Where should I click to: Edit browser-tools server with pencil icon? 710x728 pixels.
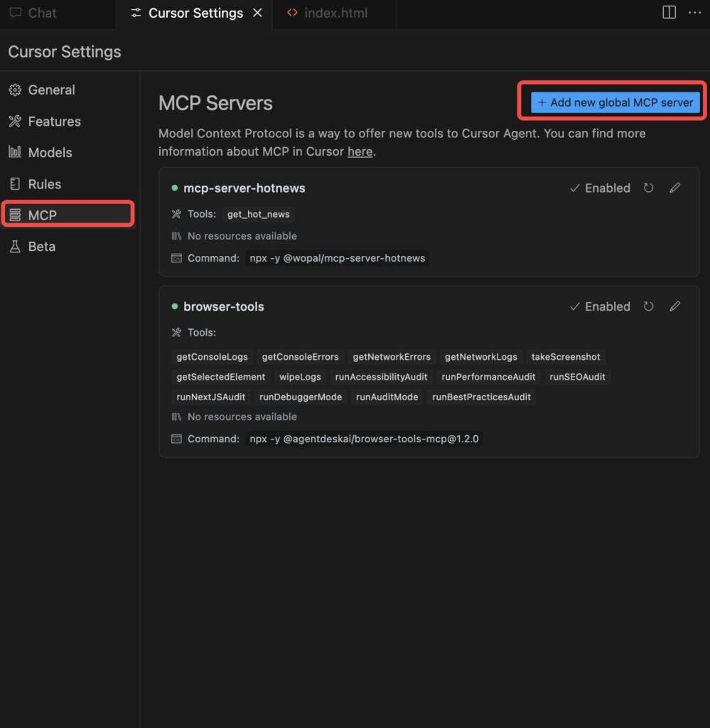(675, 306)
